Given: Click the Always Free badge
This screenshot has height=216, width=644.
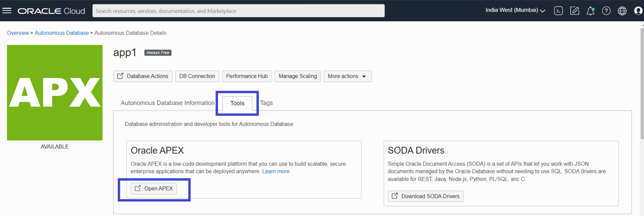Looking at the screenshot, I should pyautogui.click(x=157, y=53).
